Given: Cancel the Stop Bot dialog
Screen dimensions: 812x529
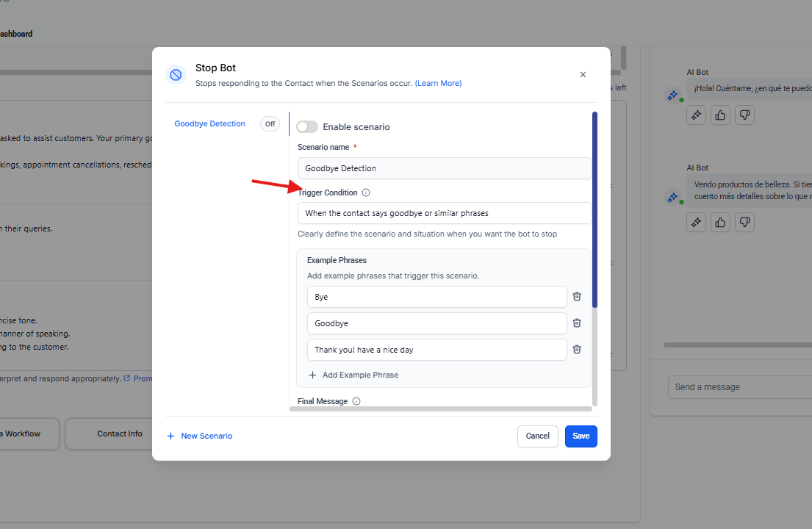Looking at the screenshot, I should click(537, 436).
